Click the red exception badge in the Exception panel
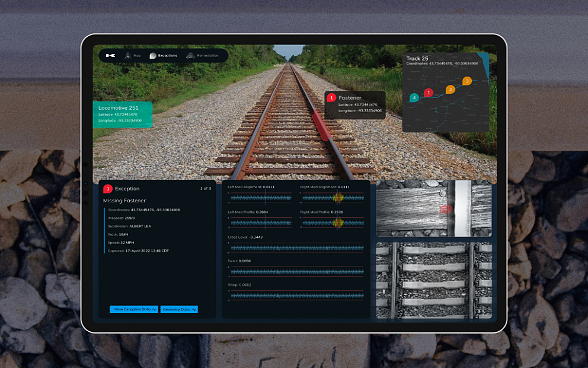The width and height of the screenshot is (588, 368). (107, 188)
